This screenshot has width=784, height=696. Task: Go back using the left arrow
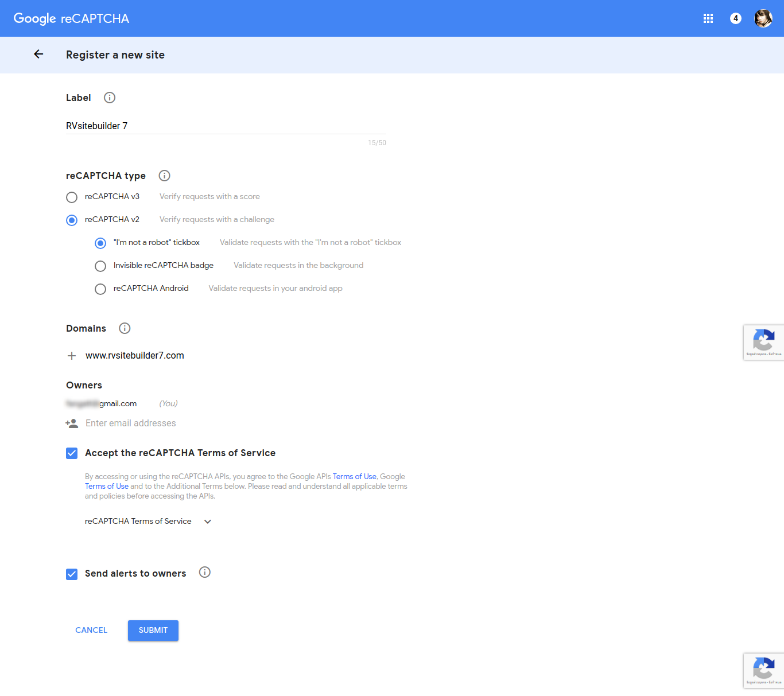point(38,54)
